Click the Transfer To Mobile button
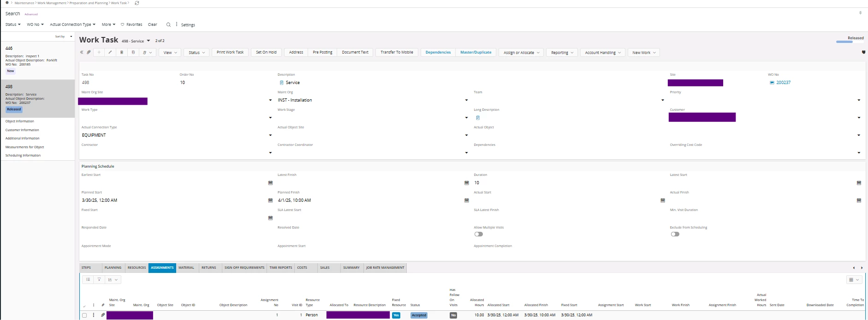The width and height of the screenshot is (868, 320). point(397,52)
